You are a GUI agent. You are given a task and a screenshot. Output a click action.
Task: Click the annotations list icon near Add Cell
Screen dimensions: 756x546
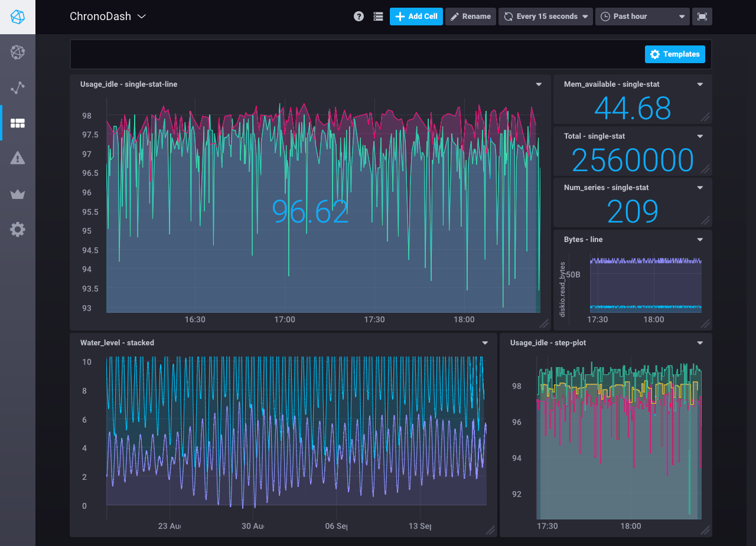click(x=378, y=17)
